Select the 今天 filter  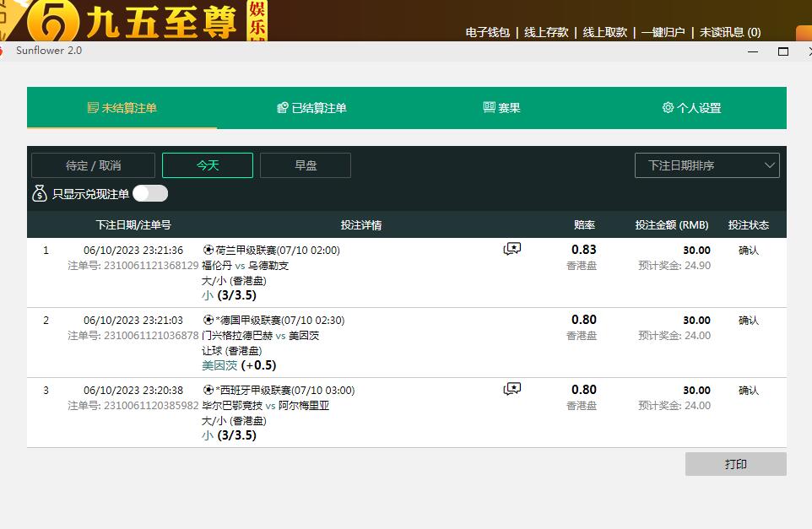(x=208, y=165)
